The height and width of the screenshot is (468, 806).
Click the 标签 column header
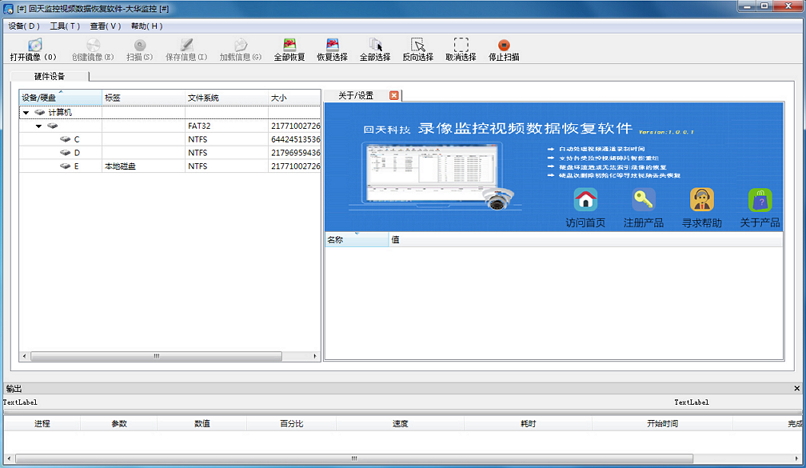point(144,98)
